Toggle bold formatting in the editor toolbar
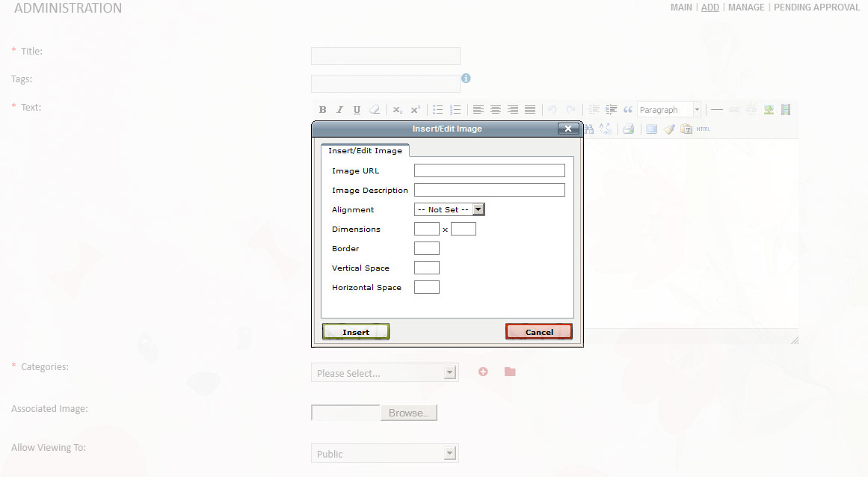868x477 pixels. coord(323,110)
